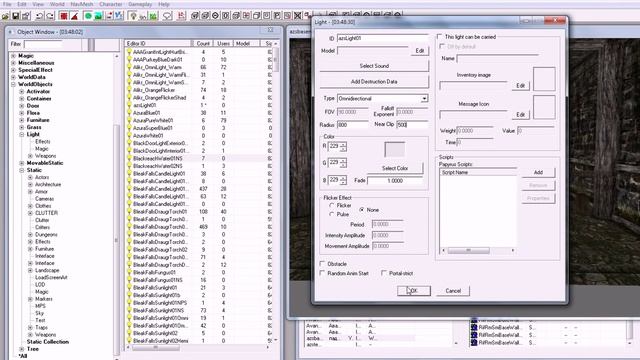Expand the Magic tree node
This screenshot has height=360, width=640.
click(x=13, y=56)
